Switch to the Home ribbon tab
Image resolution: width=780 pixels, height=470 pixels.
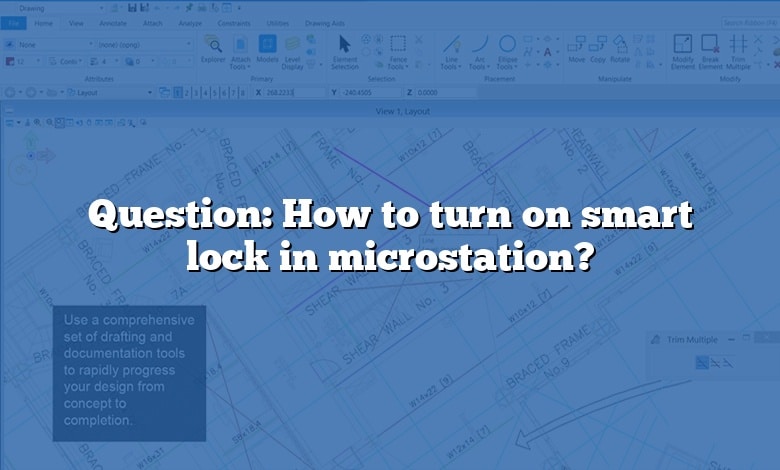click(43, 23)
